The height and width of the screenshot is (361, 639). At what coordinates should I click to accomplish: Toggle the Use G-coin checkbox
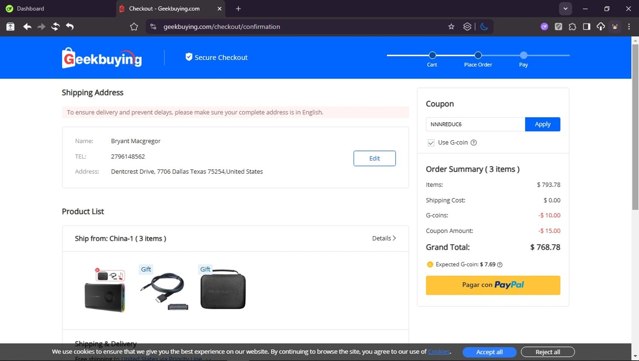coord(431,143)
